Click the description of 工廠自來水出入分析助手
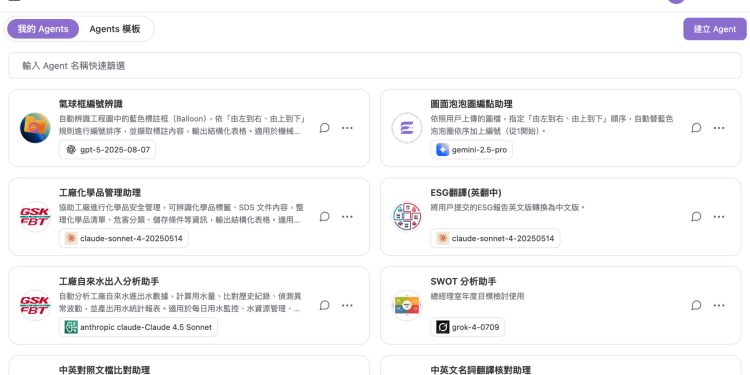Viewport: 750px width, 375px height. pos(180,302)
